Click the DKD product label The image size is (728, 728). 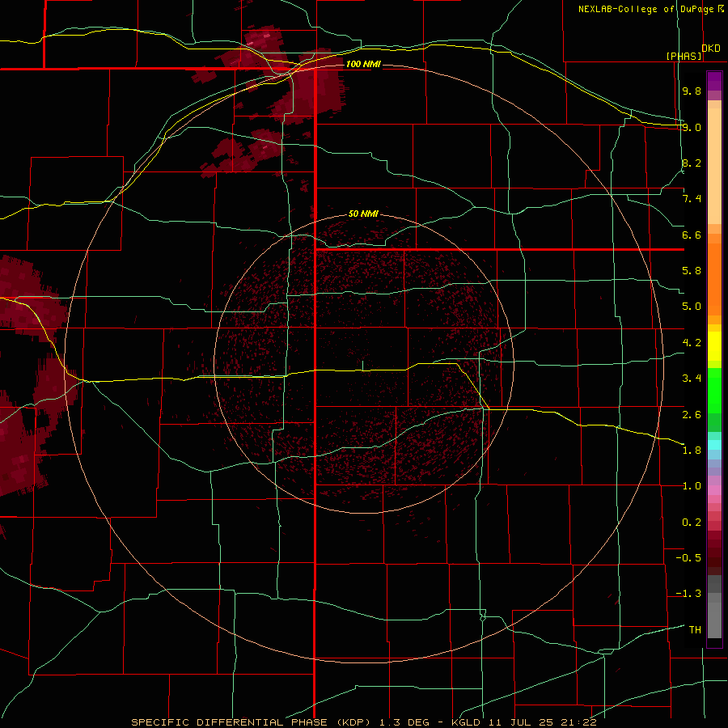711,49
